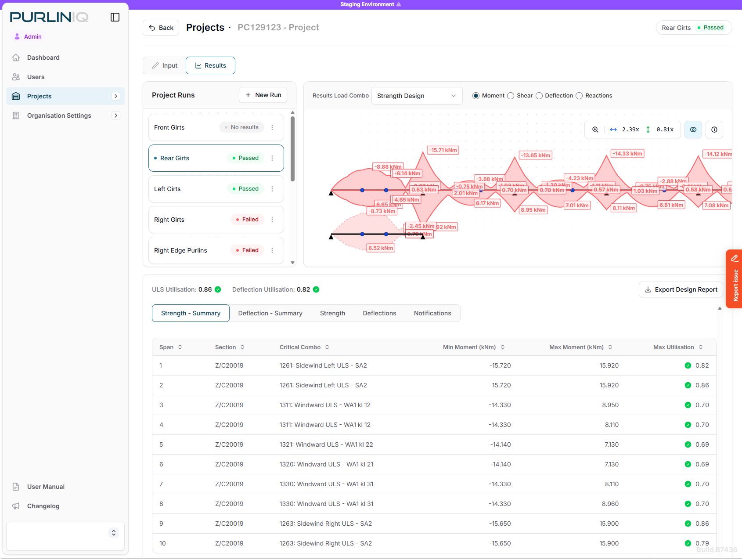Image resolution: width=742 pixels, height=560 pixels.
Task: Open the Strength Design load combo dropdown
Action: (417, 96)
